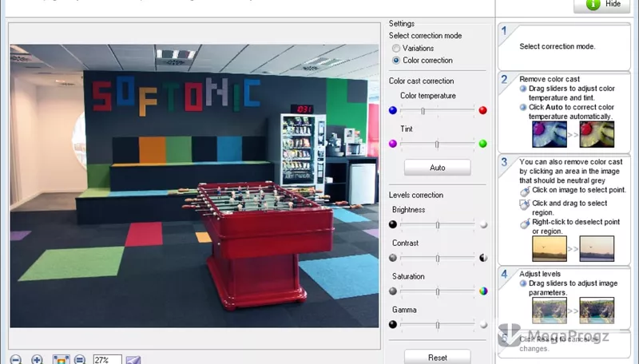The image size is (639, 364).
Task: Click the grey low-contrast icon
Action: (393, 258)
